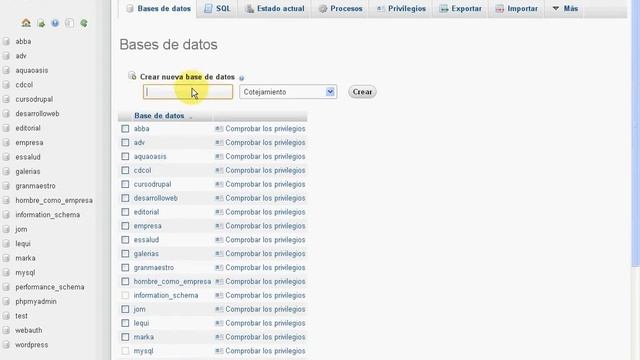The height and width of the screenshot is (360, 640).
Task: Tick the aquaoasis database checkbox
Action: (125, 156)
